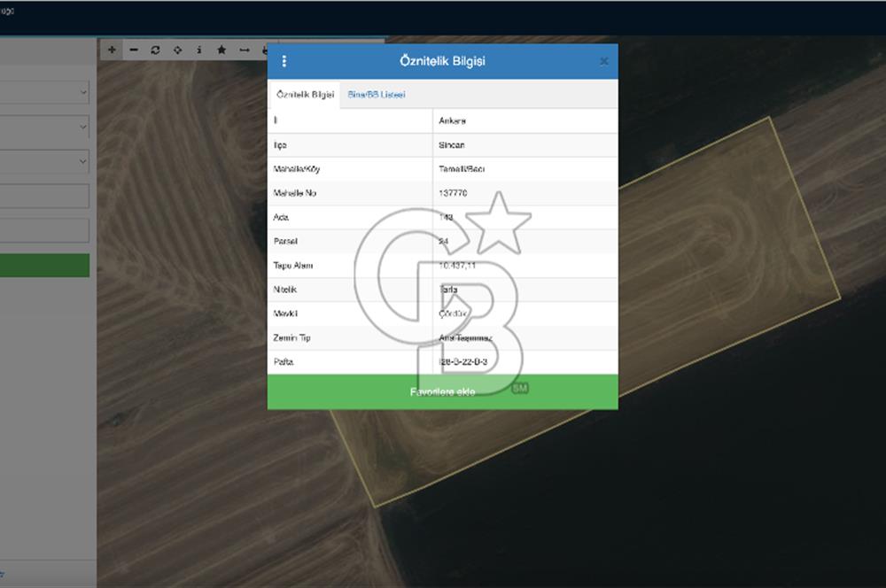
Task: Select the Öznitelik Bilgisi tab
Action: coord(305,94)
